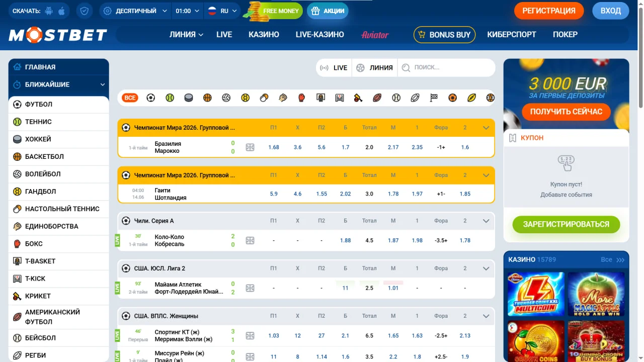
Task: Click the ВХОД login button
Action: (611, 11)
